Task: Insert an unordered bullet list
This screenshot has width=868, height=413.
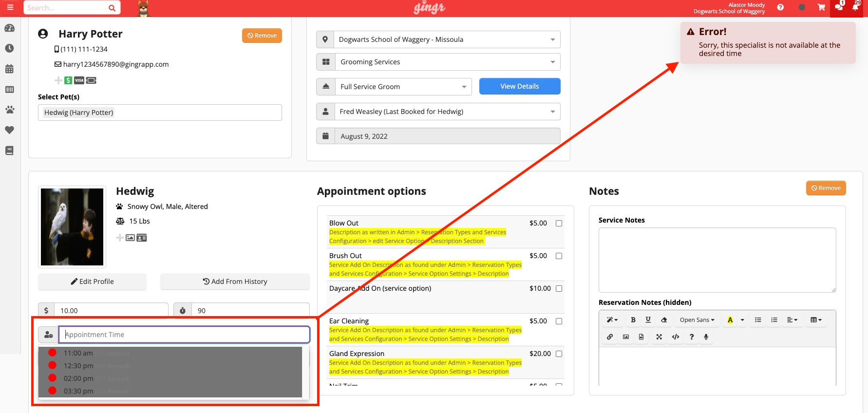Action: pyautogui.click(x=758, y=320)
